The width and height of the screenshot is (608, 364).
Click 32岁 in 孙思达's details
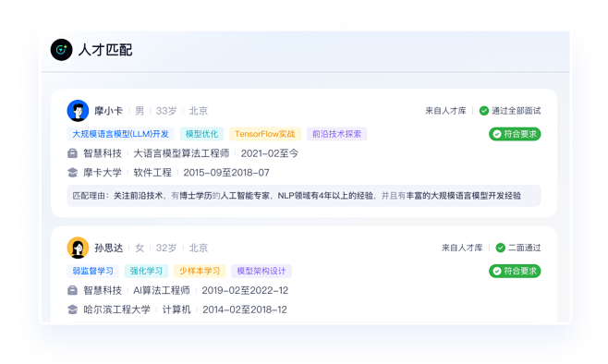tap(166, 248)
